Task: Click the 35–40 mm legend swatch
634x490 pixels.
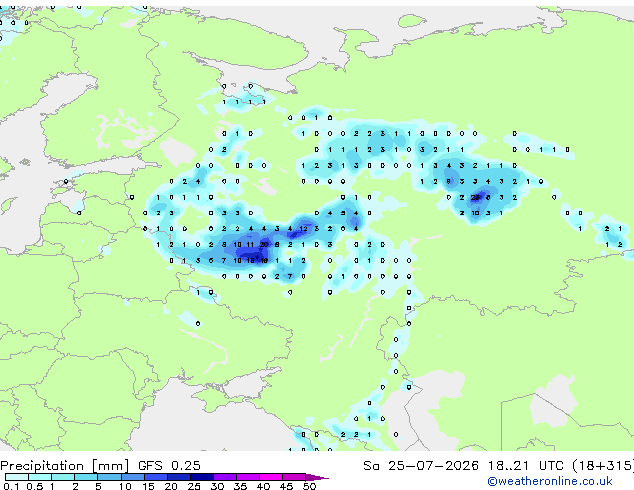Action: click(247, 477)
